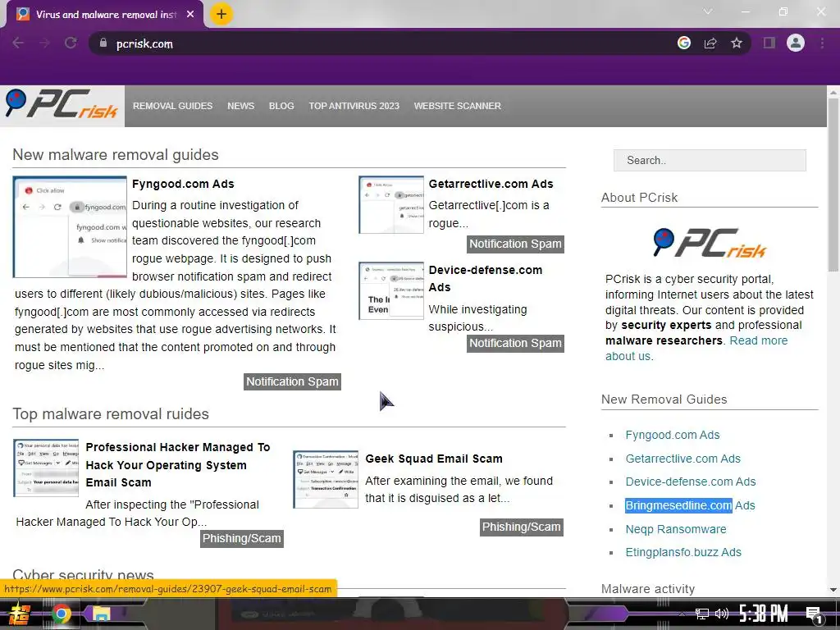Open the Fyngood.com Ads article title
This screenshot has width=840, height=630.
[x=183, y=184]
